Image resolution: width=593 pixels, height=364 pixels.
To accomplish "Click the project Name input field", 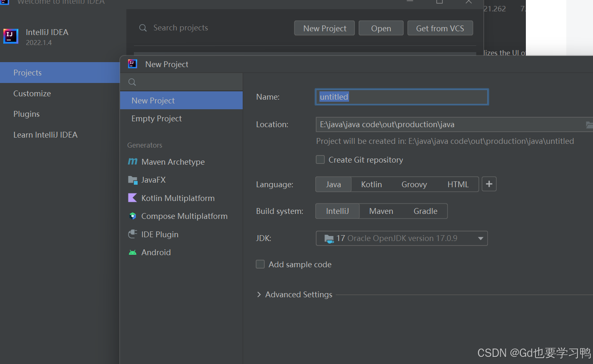I will coord(401,96).
